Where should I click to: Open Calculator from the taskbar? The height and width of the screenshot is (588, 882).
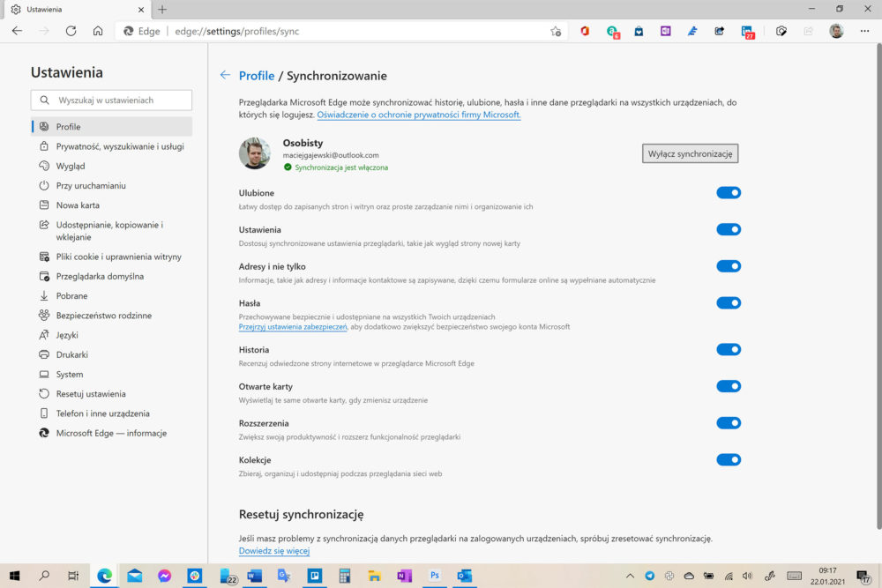[x=344, y=576]
